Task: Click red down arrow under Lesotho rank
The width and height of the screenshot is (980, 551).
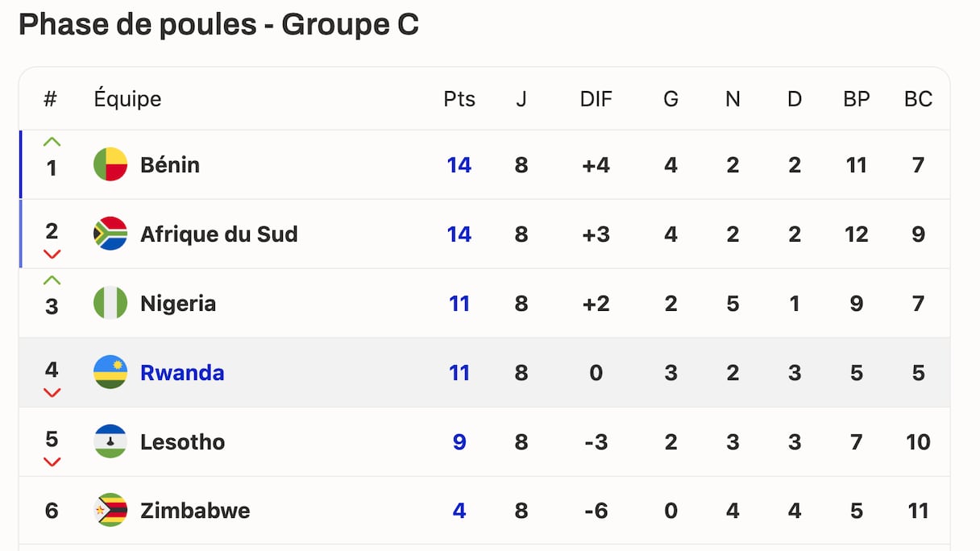Action: (52, 462)
